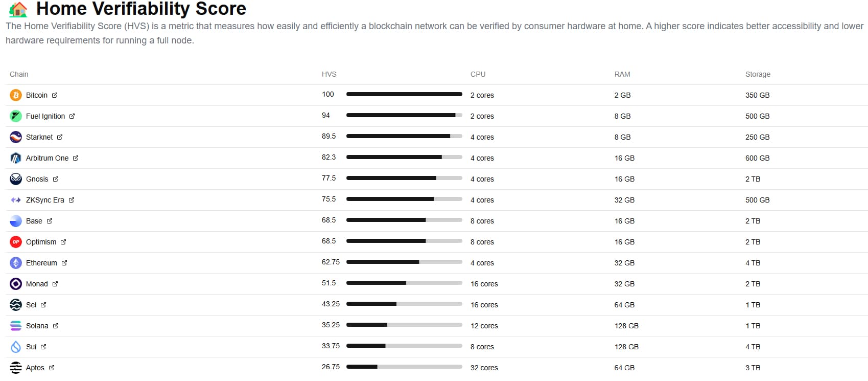Open the external link icon next to Monad
Viewport: 868px width, 381px height.
(55, 284)
